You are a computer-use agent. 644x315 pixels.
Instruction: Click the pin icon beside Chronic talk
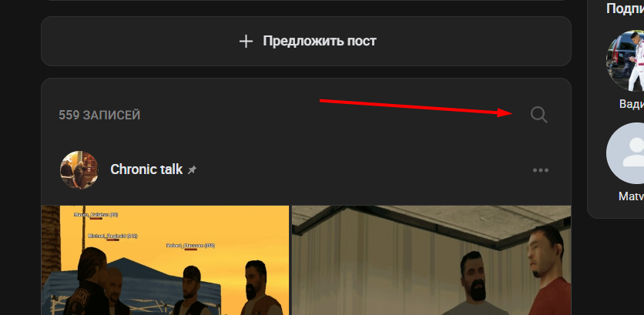192,169
